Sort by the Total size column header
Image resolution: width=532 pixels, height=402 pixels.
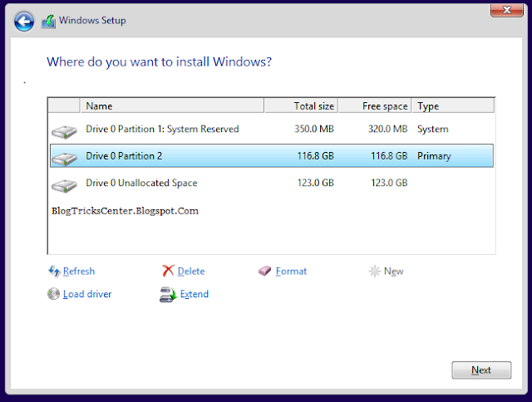[x=301, y=105]
